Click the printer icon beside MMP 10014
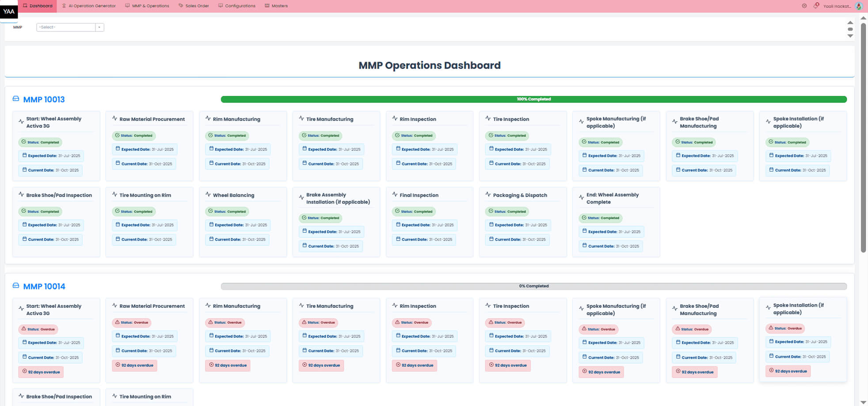 (x=15, y=286)
